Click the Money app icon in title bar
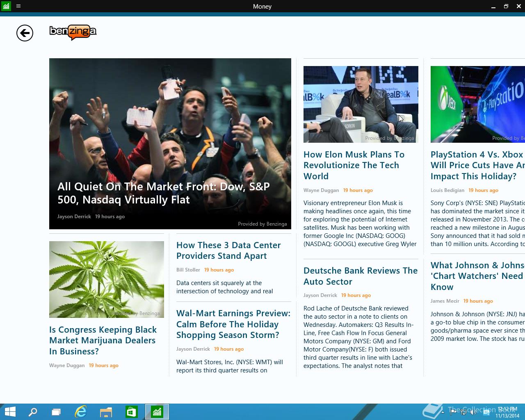Viewport: 525px width, 420px height. click(x=6, y=6)
